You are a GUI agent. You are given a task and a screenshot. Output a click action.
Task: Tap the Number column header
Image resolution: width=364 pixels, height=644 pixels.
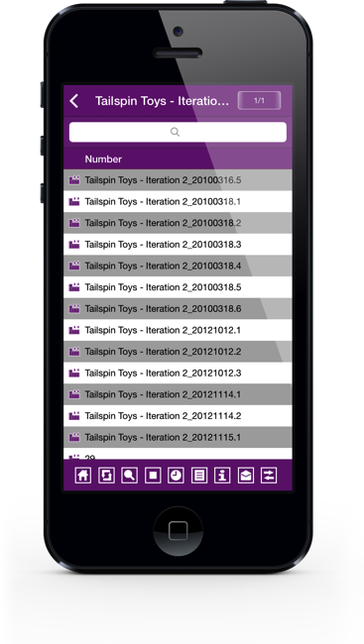[x=103, y=159]
